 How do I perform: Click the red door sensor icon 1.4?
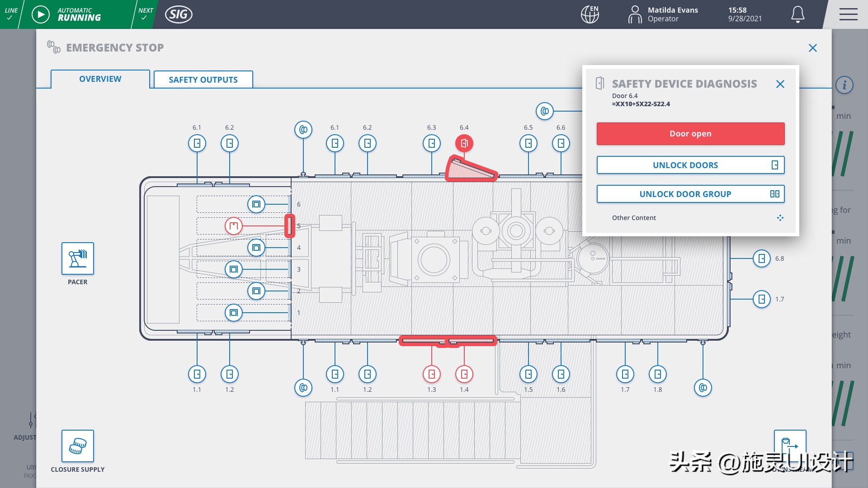pos(464,374)
